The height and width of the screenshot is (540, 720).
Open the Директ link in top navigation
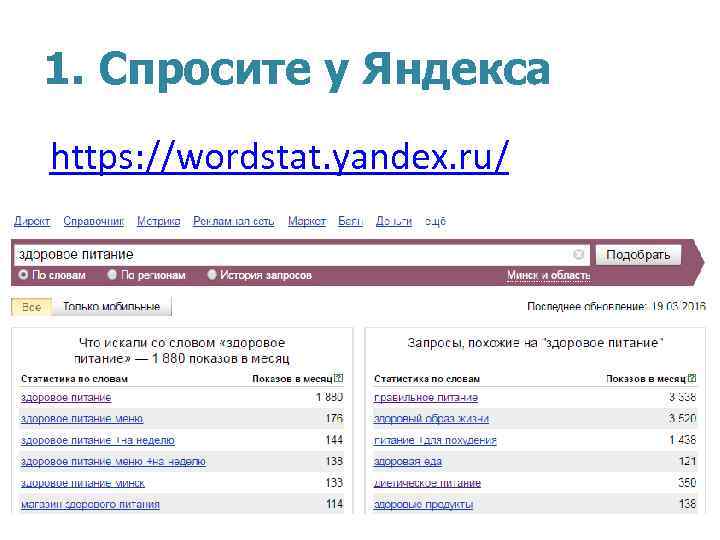click(x=32, y=221)
